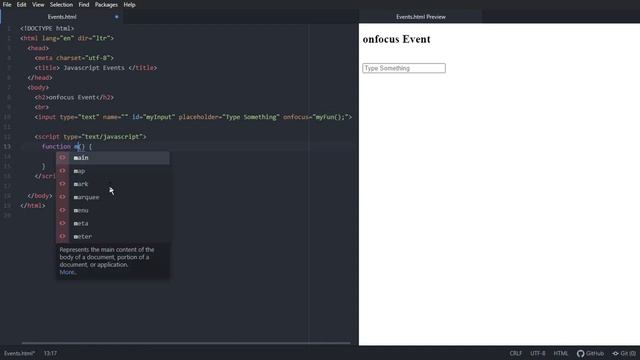Select the 'meta' autocomplete suggestion
The image size is (640, 360).
click(113, 223)
